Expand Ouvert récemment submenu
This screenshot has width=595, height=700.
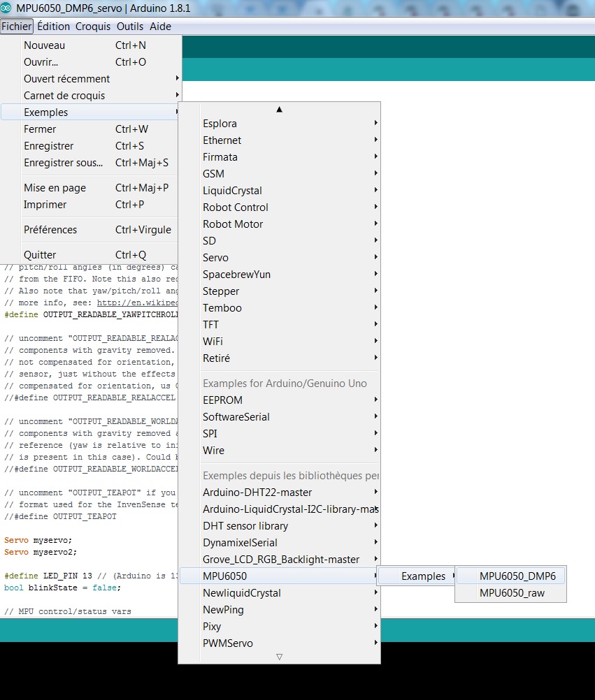[90, 78]
